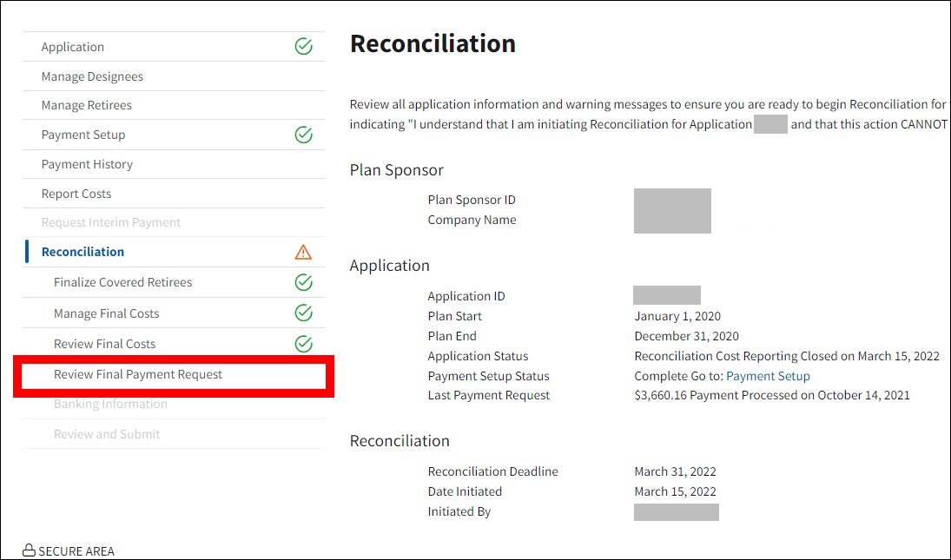Select Review Final Payment Request step
Screen dimensions: 951x560
tap(138, 374)
